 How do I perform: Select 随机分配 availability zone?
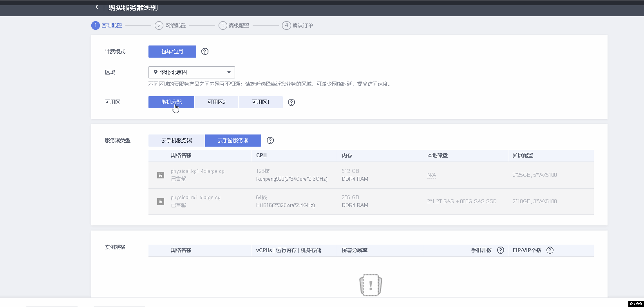pos(171,102)
